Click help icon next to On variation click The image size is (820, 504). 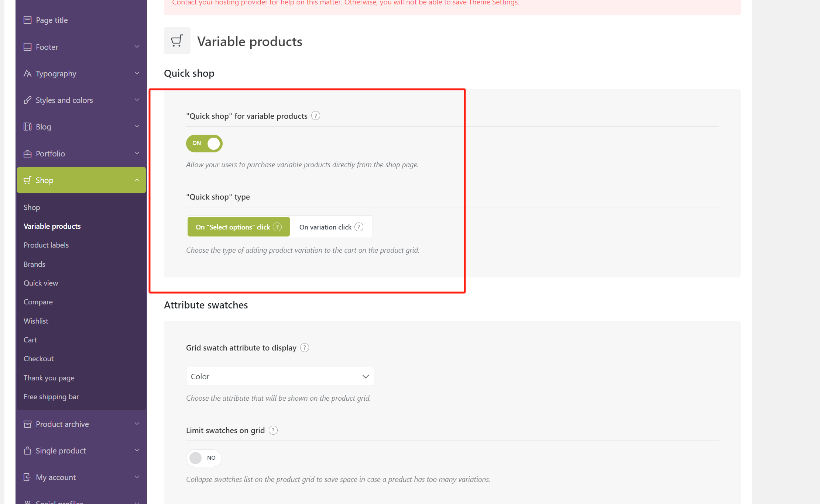(x=359, y=227)
